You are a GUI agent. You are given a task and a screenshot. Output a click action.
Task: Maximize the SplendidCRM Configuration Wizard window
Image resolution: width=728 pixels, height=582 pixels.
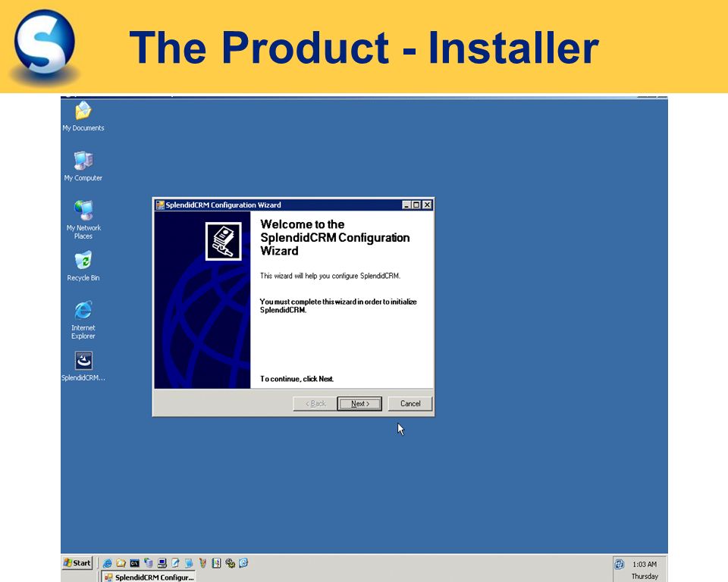coord(416,205)
